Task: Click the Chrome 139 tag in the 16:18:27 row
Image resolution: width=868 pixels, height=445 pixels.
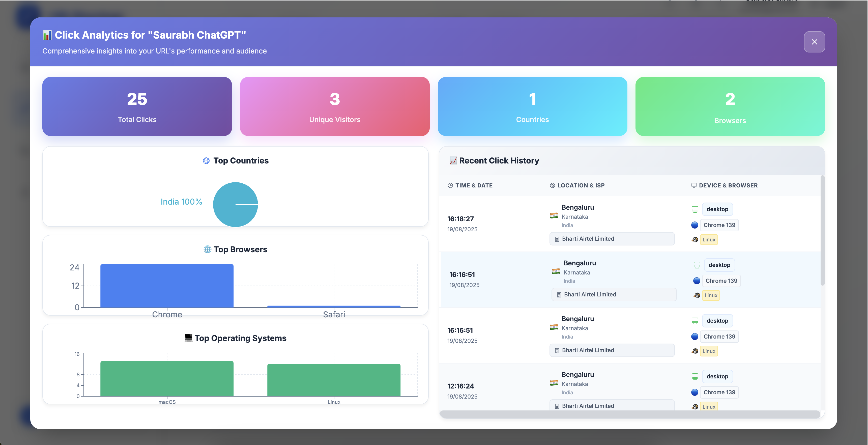Action: pos(719,225)
